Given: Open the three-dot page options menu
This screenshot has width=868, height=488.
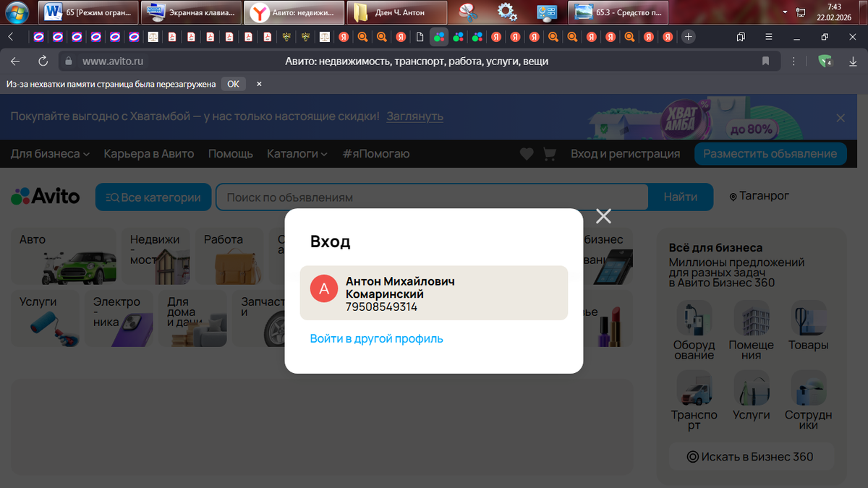Looking at the screenshot, I should (794, 61).
